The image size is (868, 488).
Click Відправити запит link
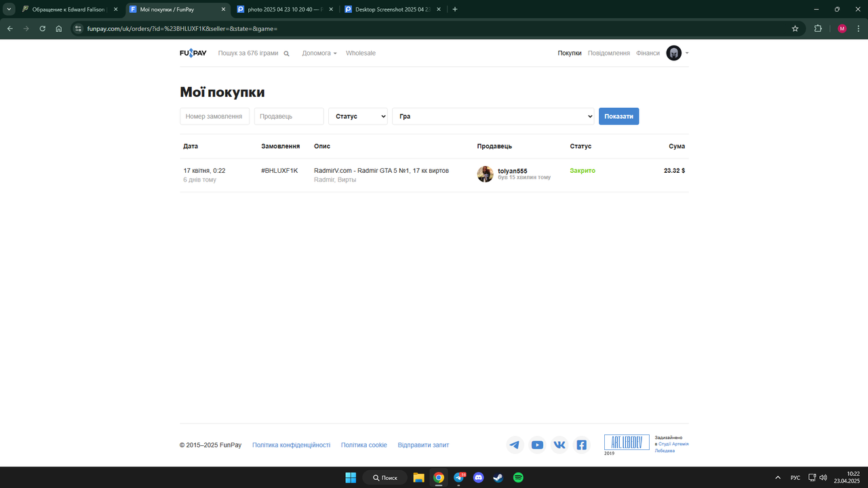coord(423,445)
